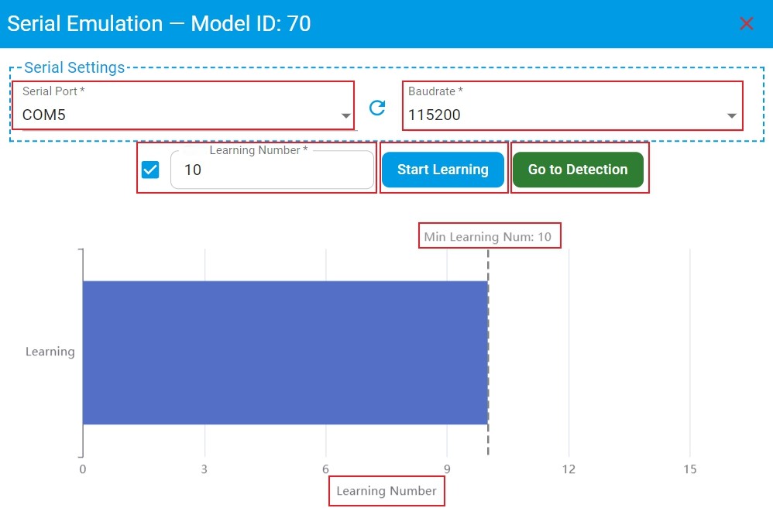
Task: Click the Learning category label on chart
Action: tap(50, 352)
